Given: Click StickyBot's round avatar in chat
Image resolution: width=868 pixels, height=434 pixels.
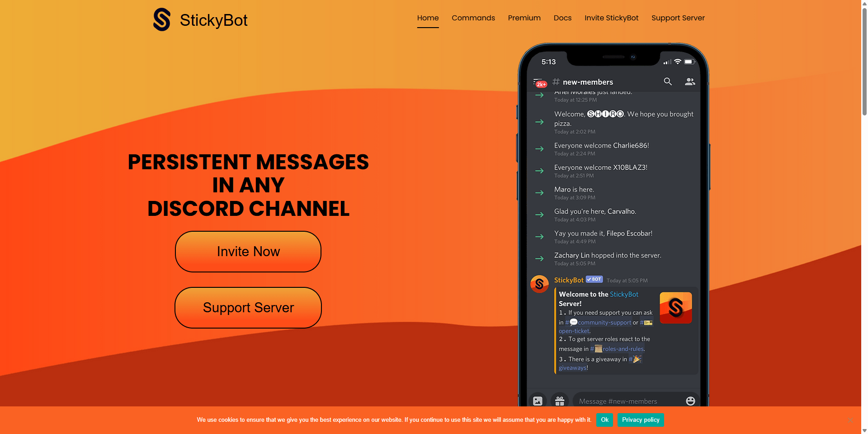Looking at the screenshot, I should (539, 284).
